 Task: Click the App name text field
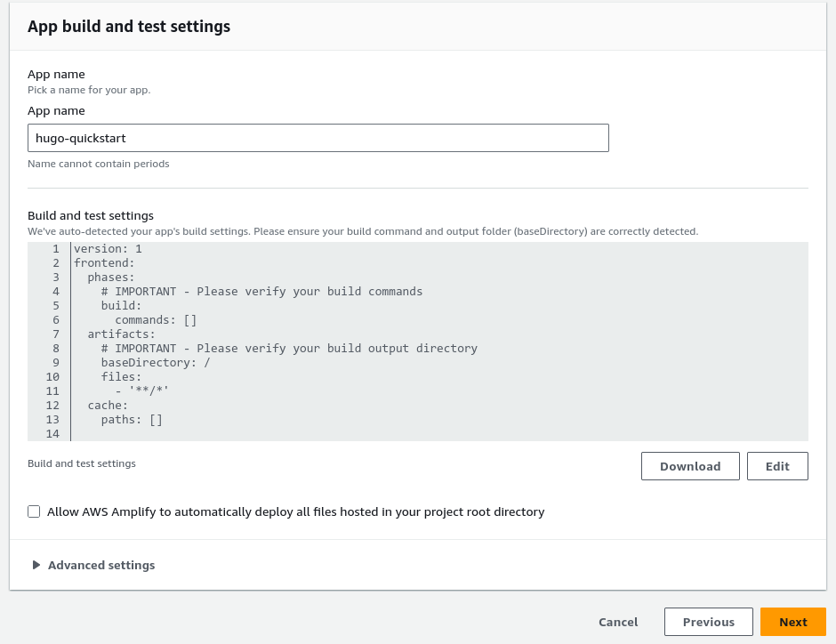click(318, 138)
